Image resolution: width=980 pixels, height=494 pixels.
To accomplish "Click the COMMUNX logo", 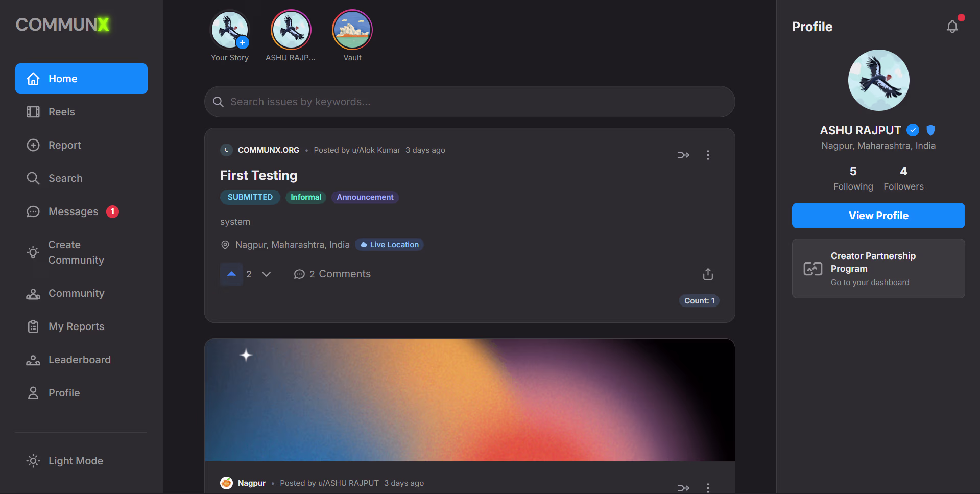I will click(62, 25).
